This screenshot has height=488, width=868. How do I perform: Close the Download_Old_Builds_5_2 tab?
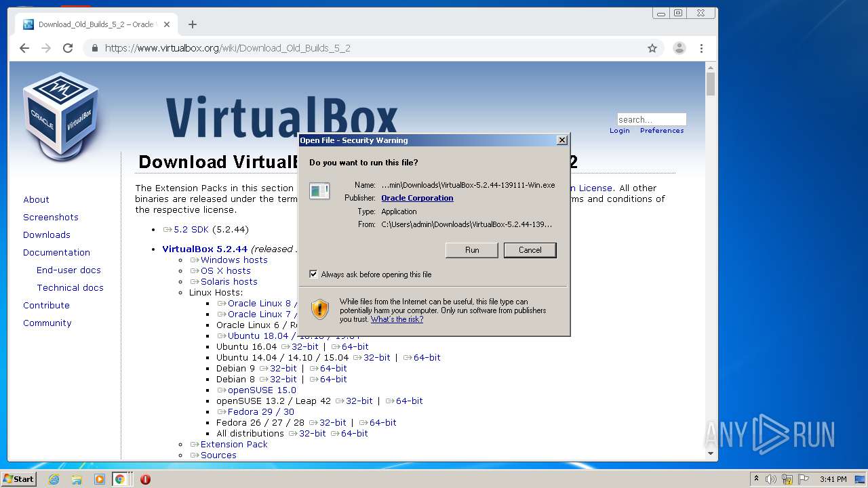point(167,24)
